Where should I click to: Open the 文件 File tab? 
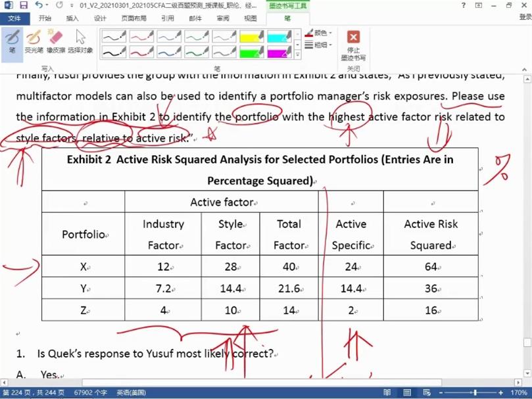click(14, 18)
